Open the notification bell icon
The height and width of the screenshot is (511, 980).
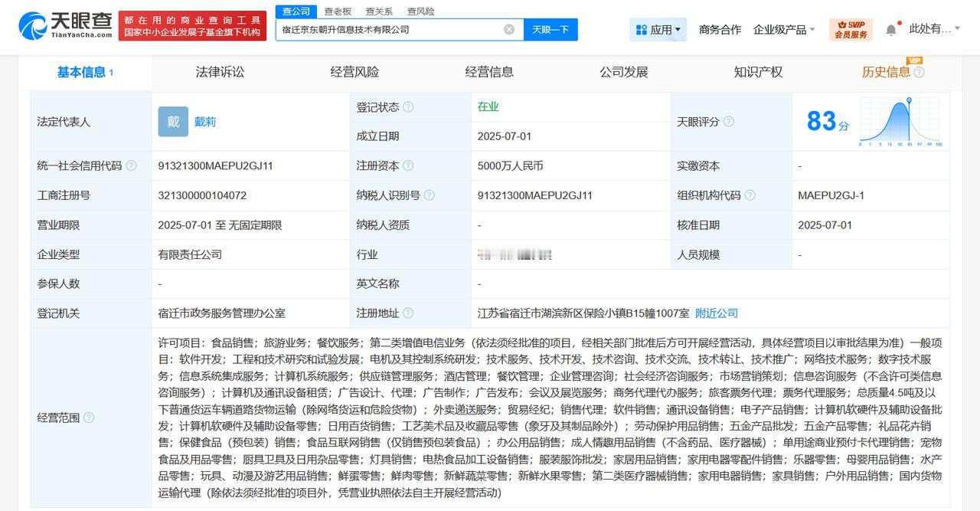pyautogui.click(x=891, y=29)
